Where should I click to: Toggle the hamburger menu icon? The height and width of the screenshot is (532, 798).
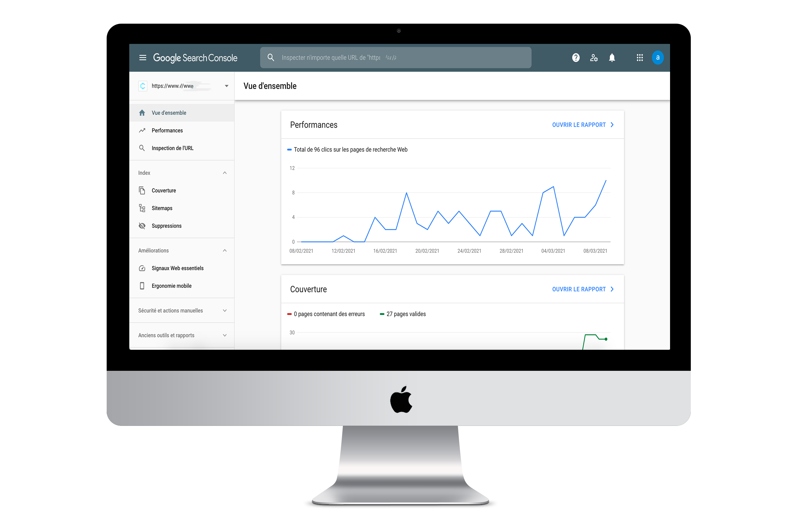pyautogui.click(x=143, y=58)
